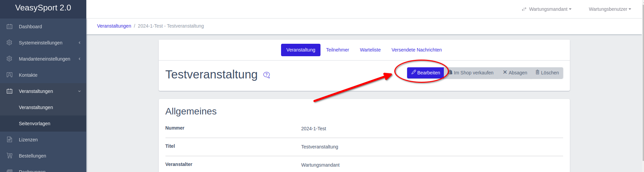Click the Löschen button
Image resolution: width=644 pixels, height=172 pixels.
[x=547, y=73]
